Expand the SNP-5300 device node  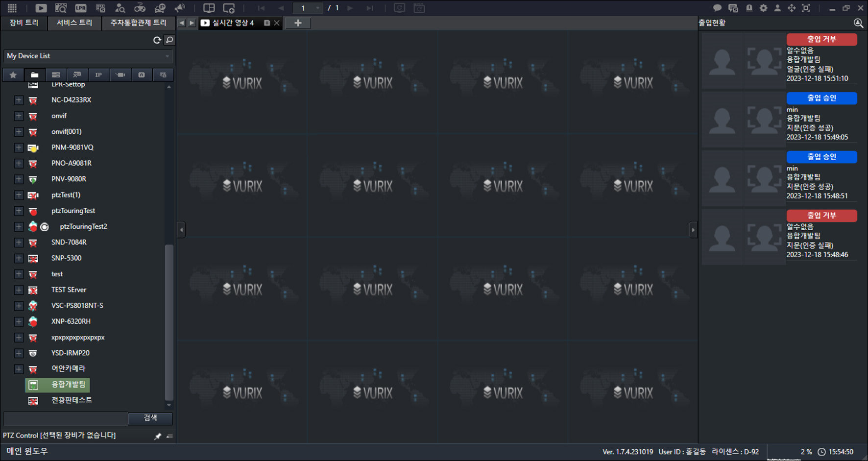pyautogui.click(x=19, y=258)
